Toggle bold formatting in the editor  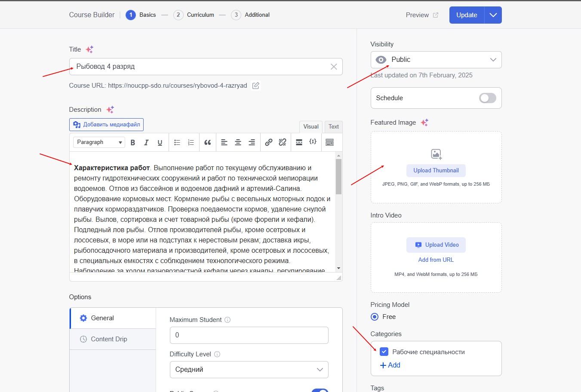tap(133, 143)
